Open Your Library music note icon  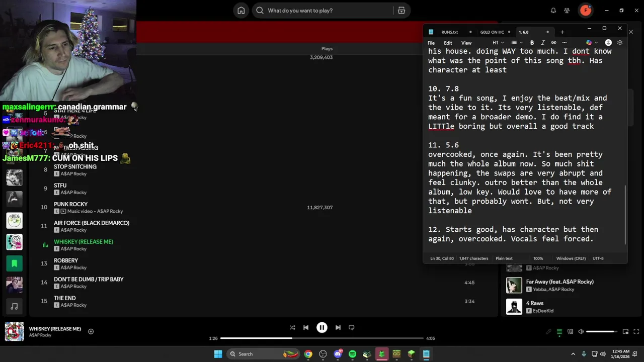pyautogui.click(x=14, y=306)
